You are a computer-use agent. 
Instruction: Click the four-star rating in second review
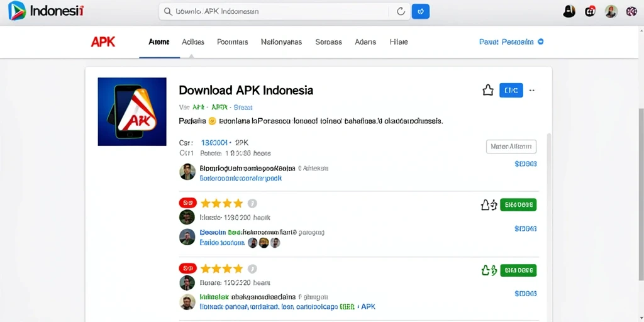[222, 269]
